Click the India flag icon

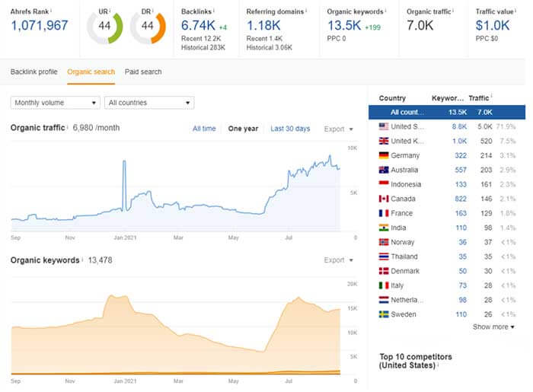click(384, 228)
